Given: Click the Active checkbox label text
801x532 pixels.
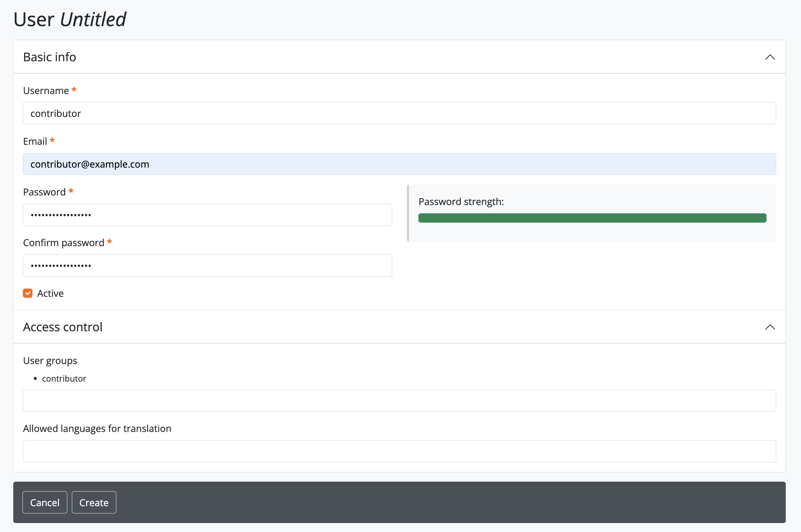Looking at the screenshot, I should pos(50,293).
